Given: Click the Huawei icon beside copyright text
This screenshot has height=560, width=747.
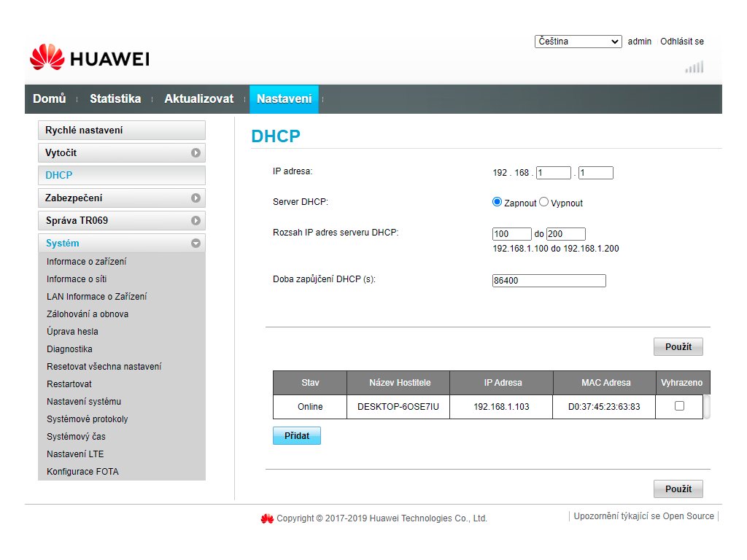Looking at the screenshot, I should pyautogui.click(x=267, y=518).
